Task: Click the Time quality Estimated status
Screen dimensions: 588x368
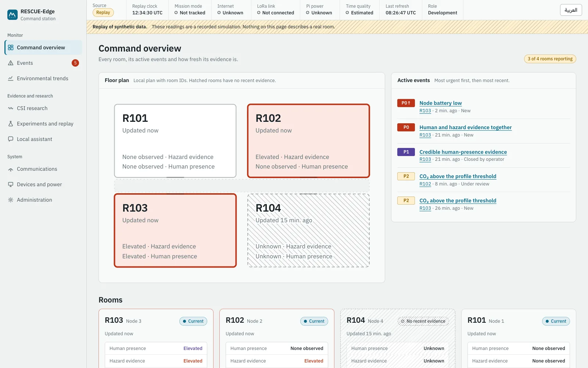Action: click(x=359, y=13)
